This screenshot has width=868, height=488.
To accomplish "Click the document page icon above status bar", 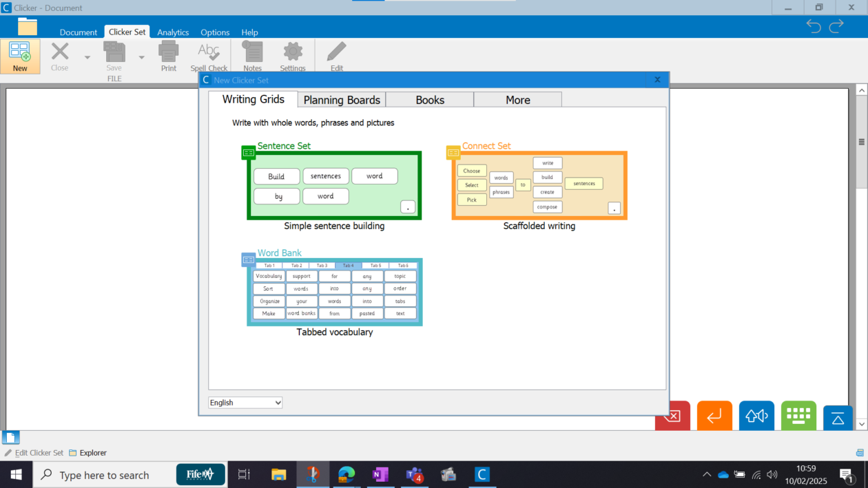I will [11, 437].
